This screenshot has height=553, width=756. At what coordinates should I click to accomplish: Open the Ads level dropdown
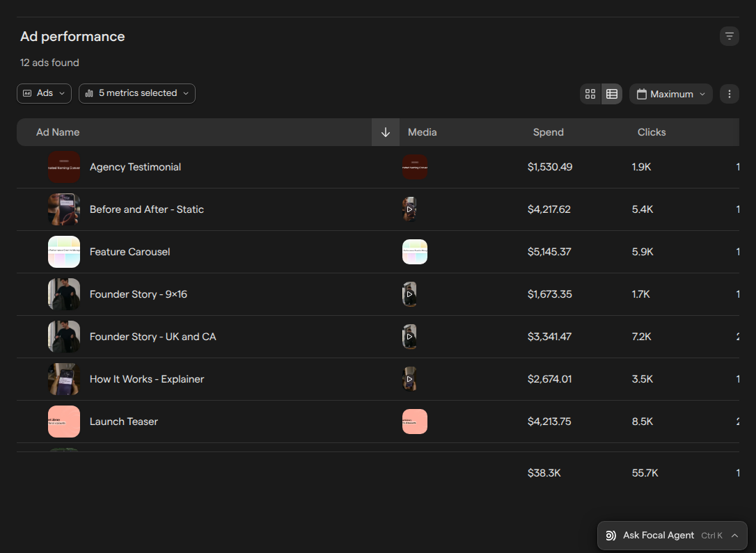pyautogui.click(x=45, y=93)
